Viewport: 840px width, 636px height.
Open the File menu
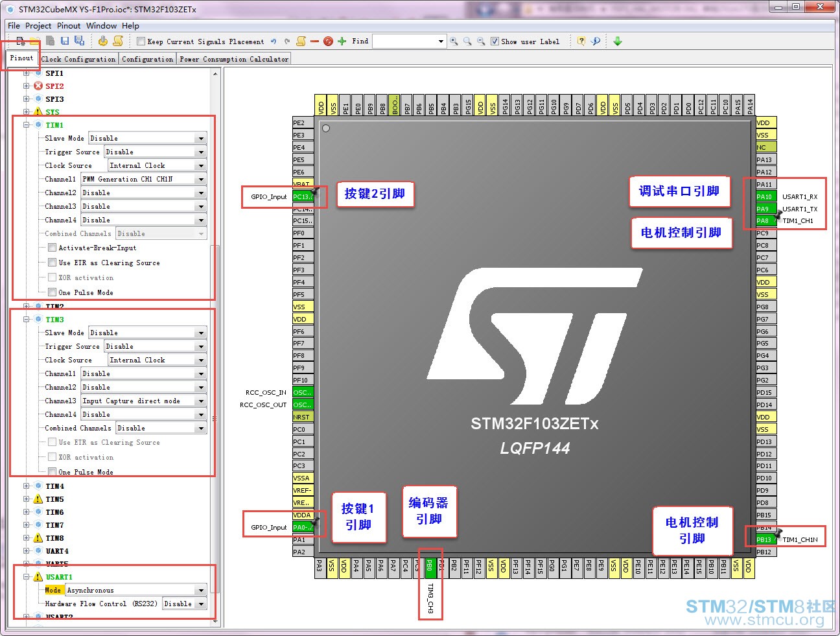click(x=14, y=26)
